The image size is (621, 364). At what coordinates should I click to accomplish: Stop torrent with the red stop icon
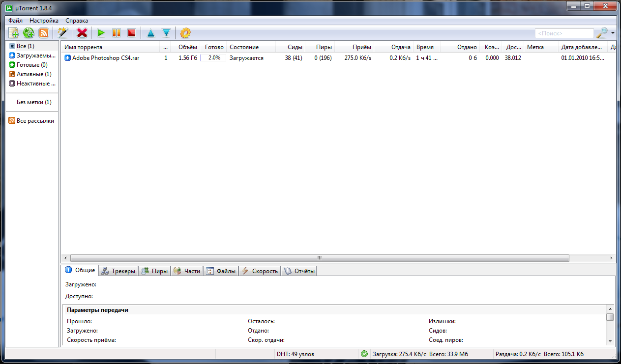pos(131,33)
